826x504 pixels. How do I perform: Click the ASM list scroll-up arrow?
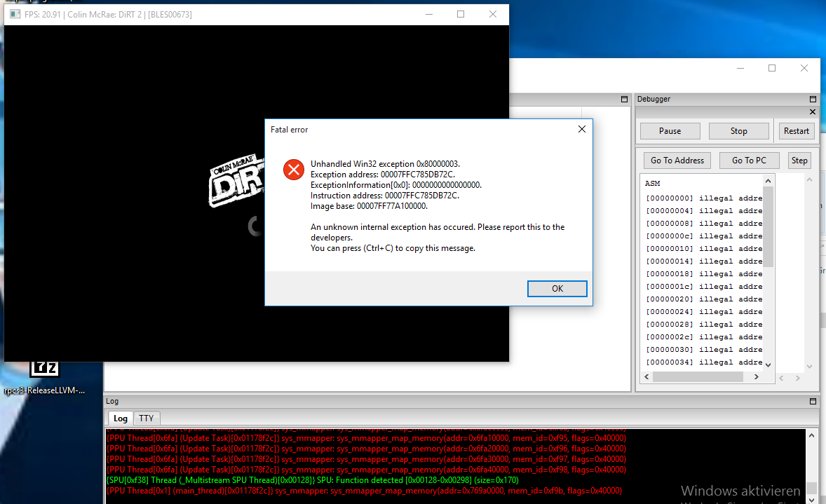pos(768,181)
